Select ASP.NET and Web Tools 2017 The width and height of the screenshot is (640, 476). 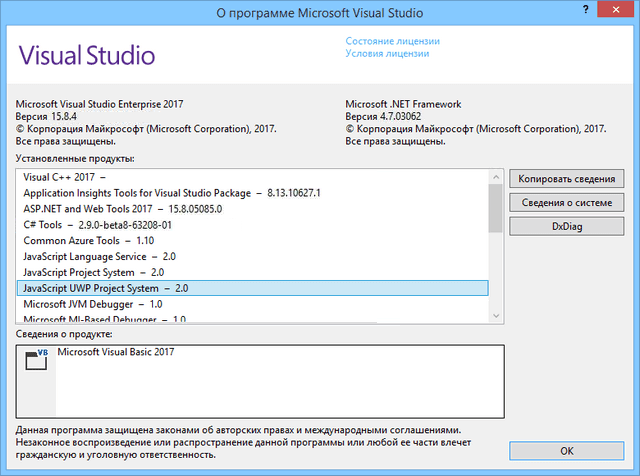(x=121, y=209)
